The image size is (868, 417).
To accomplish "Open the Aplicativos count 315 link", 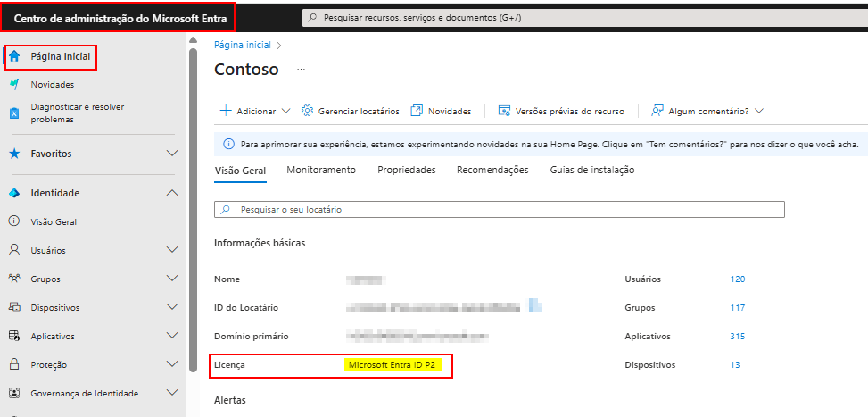I will point(738,336).
